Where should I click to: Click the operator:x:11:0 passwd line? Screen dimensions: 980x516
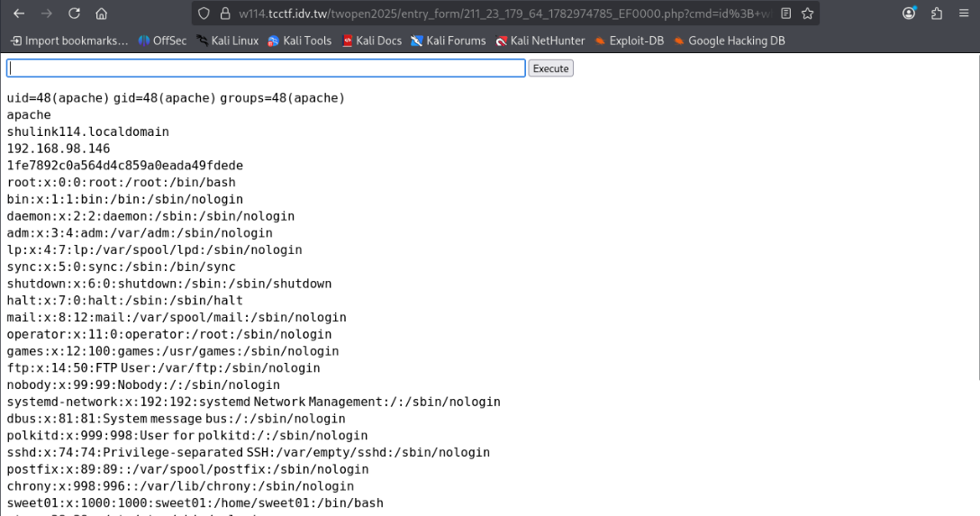[x=169, y=334]
